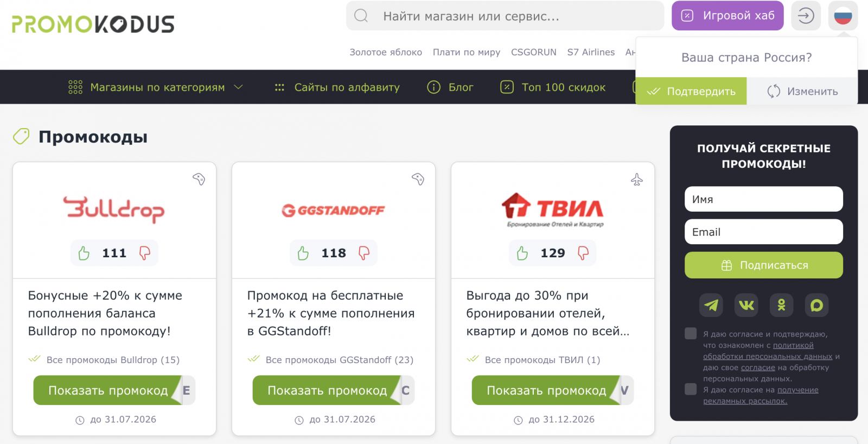The height and width of the screenshot is (444, 868).
Task: Check the personal data consent checkbox
Action: point(691,333)
